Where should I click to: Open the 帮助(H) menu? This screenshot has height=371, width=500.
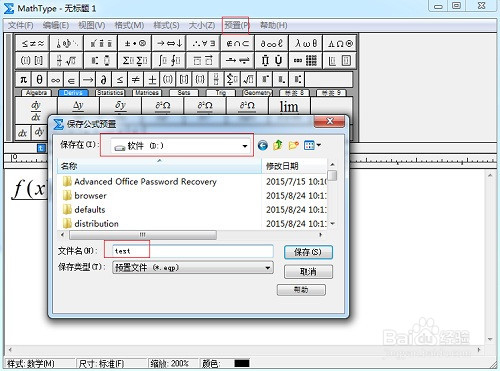(274, 25)
